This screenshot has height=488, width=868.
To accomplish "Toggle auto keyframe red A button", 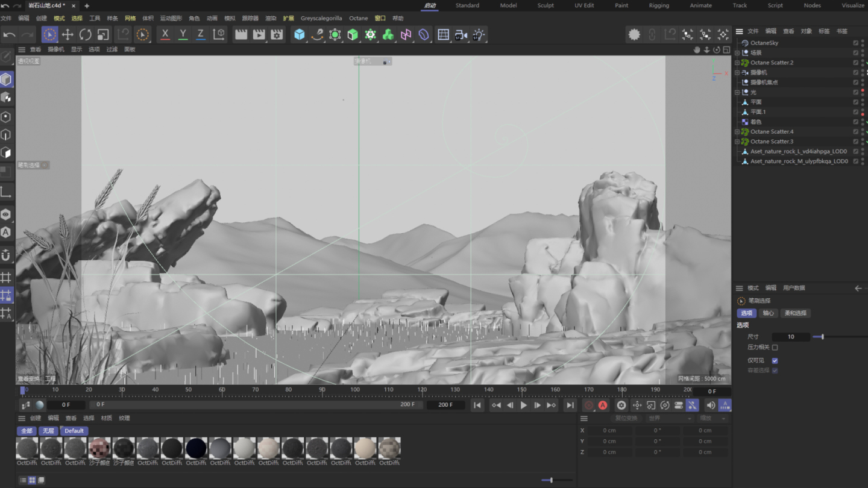I will [603, 405].
